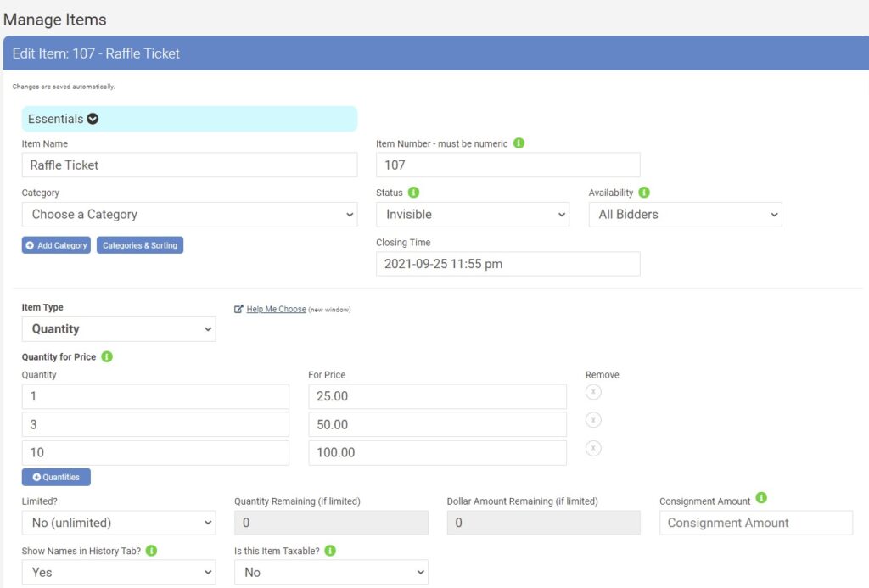Click the Closing Time field
Screen dimensions: 869x588
point(507,264)
